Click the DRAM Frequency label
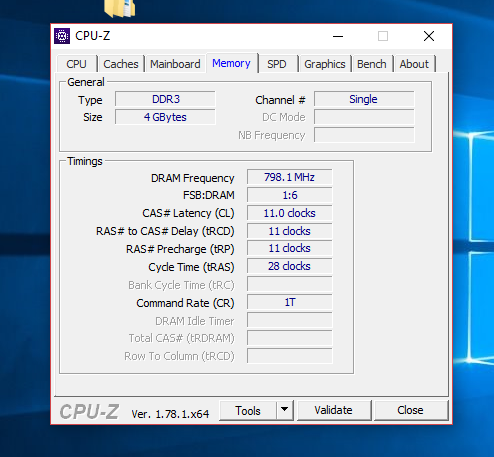Image resolution: width=494 pixels, height=457 pixels. [x=193, y=178]
